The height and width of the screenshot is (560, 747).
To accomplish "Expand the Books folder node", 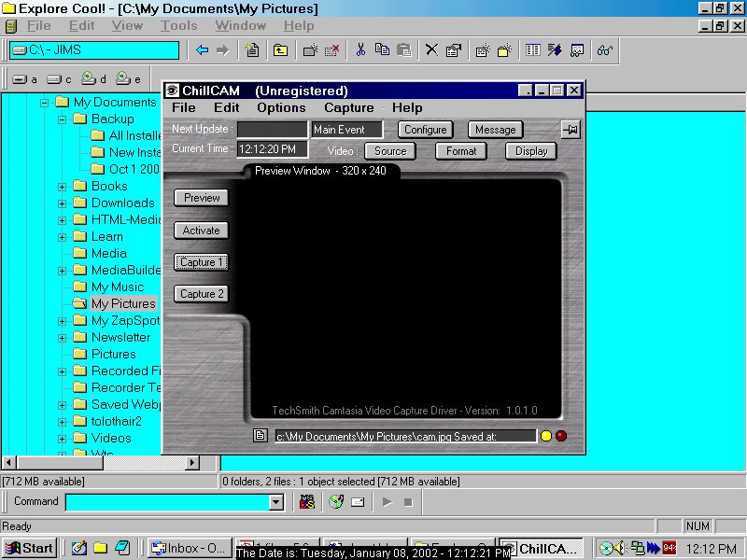I will point(62,187).
